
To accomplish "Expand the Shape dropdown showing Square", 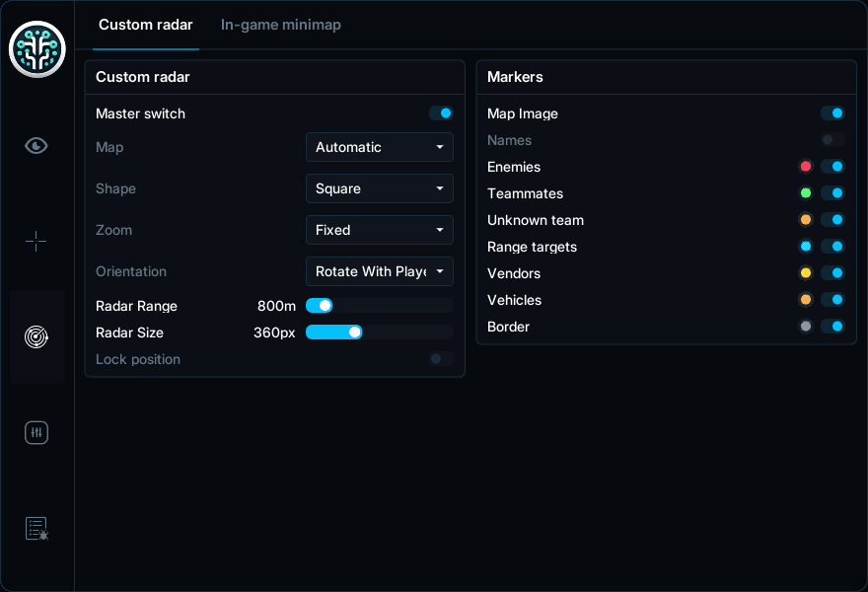I will (380, 188).
